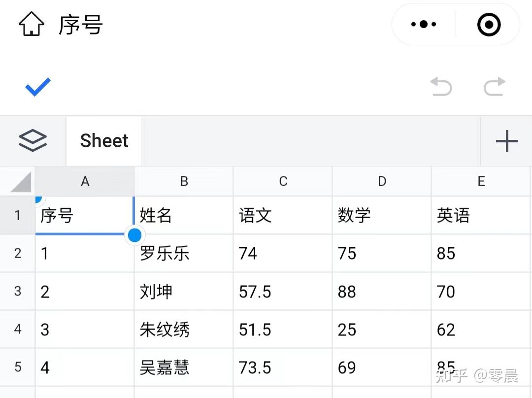
Task: Select 数学 score 69 cell
Action: (382, 367)
